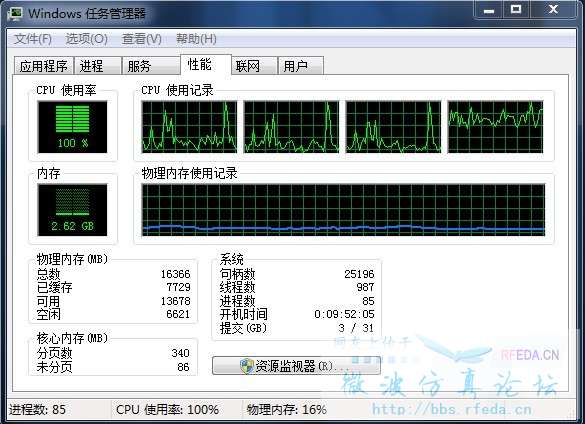585x424 pixels.
Task: Click the CPU 使用率 100% gauge
Action: click(x=72, y=127)
